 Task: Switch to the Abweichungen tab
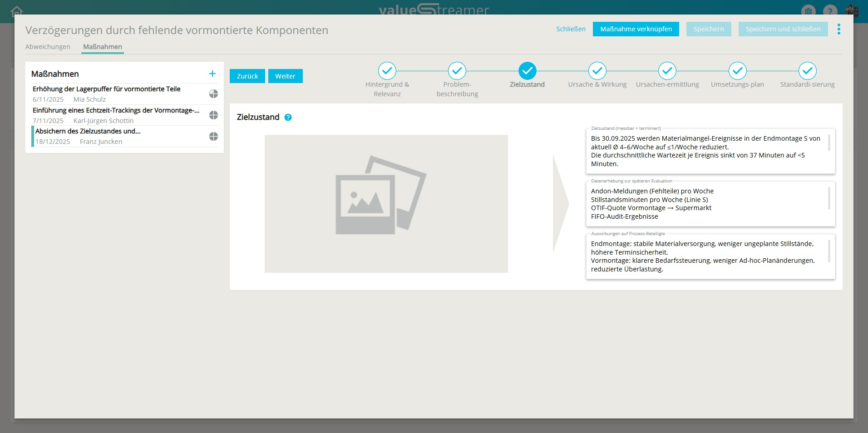[x=48, y=47]
